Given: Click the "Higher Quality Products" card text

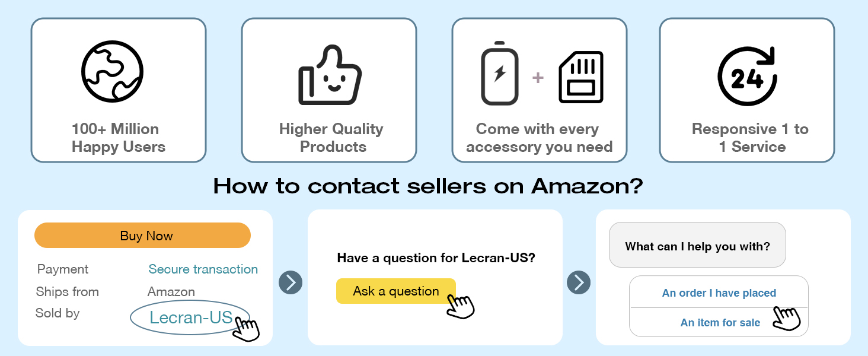Looking at the screenshot, I should pos(331,138).
